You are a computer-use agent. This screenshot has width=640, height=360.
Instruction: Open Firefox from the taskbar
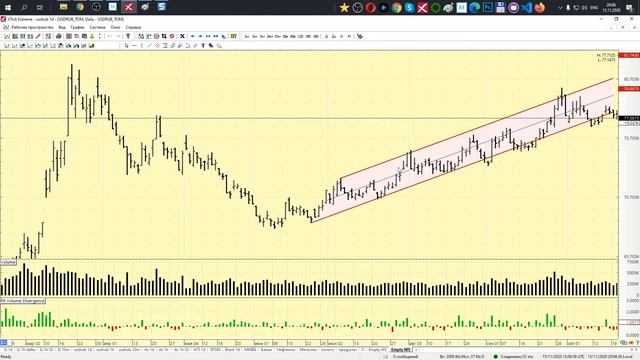tap(540, 7)
